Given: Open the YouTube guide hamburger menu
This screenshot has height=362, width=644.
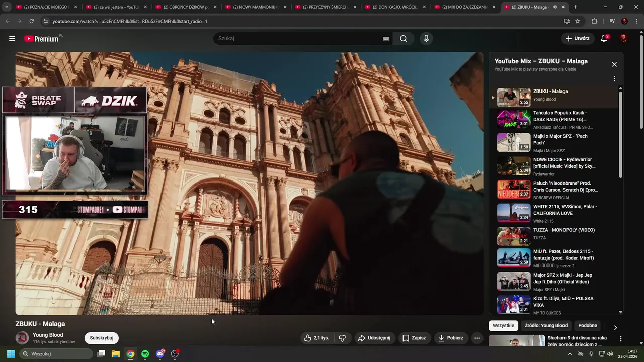Looking at the screenshot, I should (12, 39).
